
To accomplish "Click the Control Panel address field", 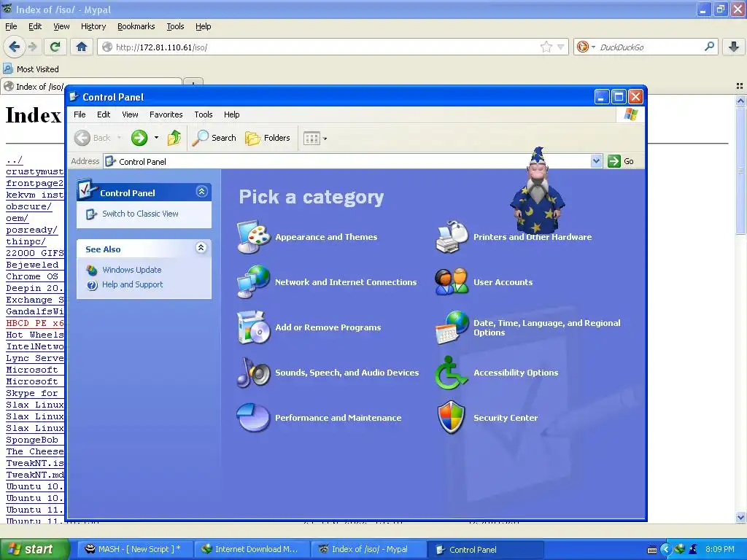I will [354, 161].
